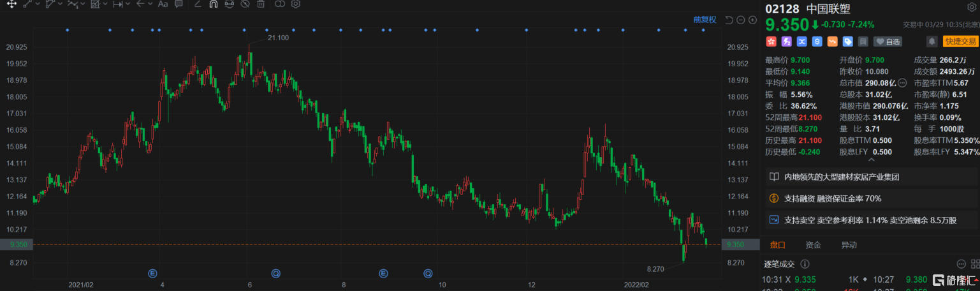Add stock to watchlist via 自选
This screenshot has height=291, width=980.
888,41
